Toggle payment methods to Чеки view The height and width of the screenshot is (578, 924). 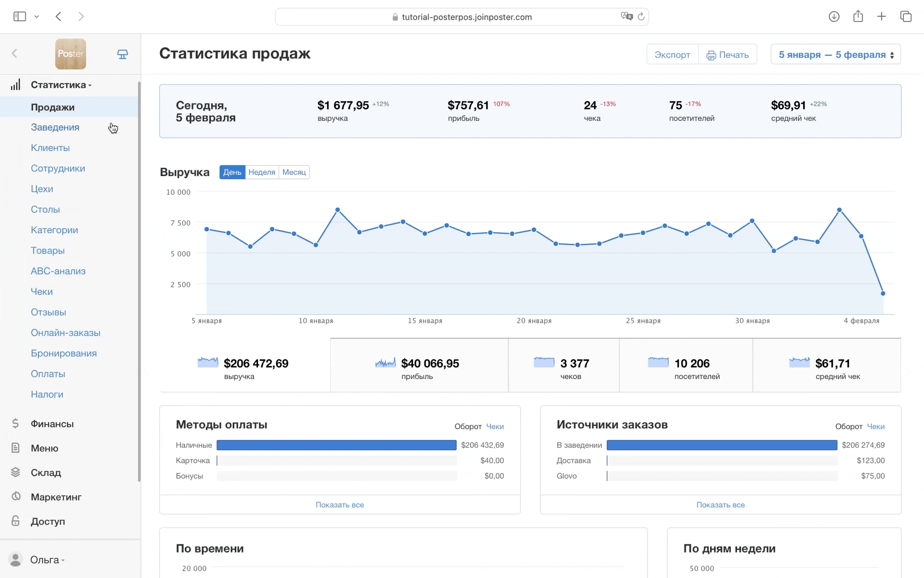click(x=495, y=426)
